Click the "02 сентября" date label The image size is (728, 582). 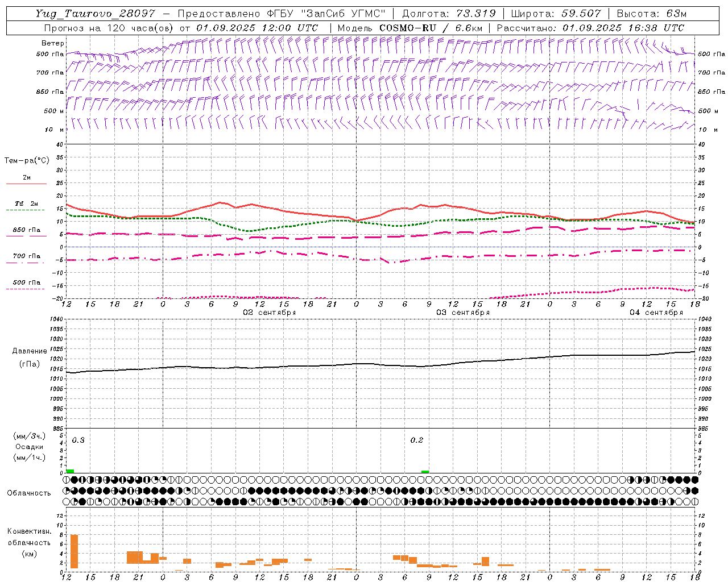coord(270,313)
